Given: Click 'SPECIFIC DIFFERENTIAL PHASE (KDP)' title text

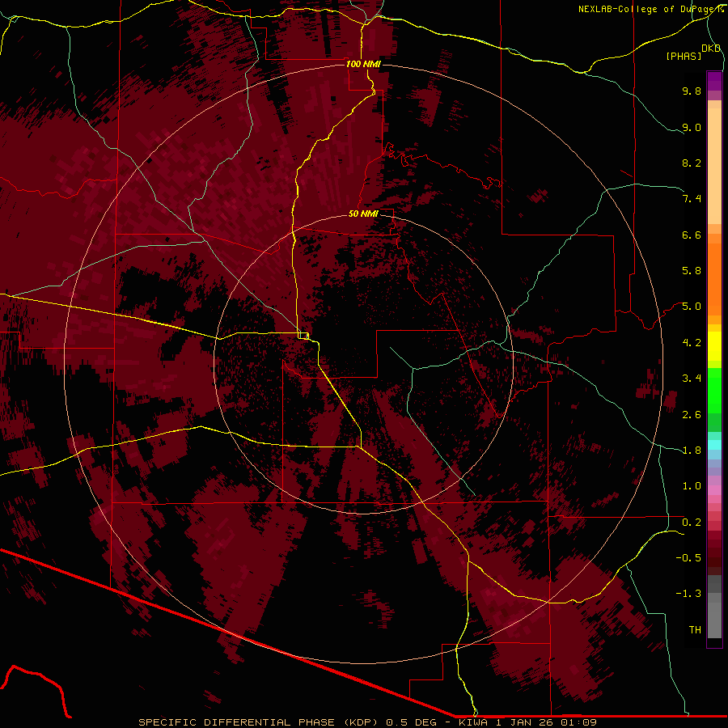Looking at the screenshot, I should coord(259,722).
